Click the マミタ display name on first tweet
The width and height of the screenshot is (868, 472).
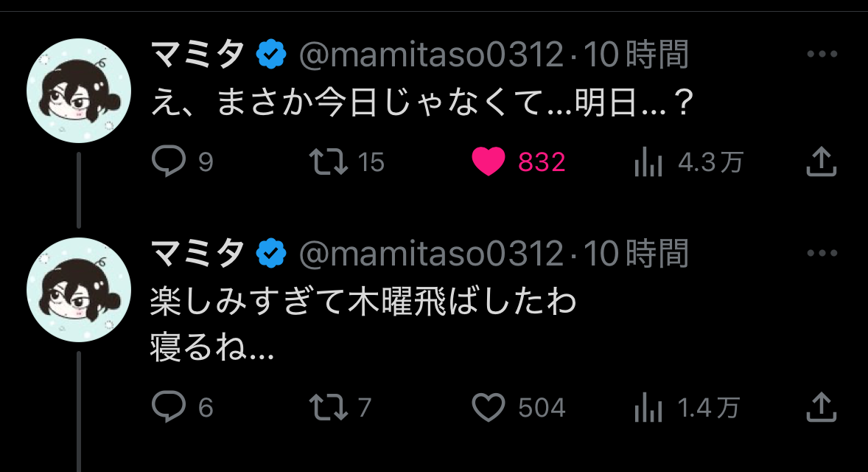pos(197,55)
